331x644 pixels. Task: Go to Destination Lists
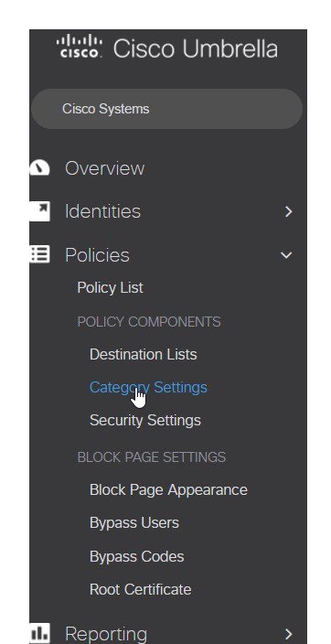click(x=144, y=354)
